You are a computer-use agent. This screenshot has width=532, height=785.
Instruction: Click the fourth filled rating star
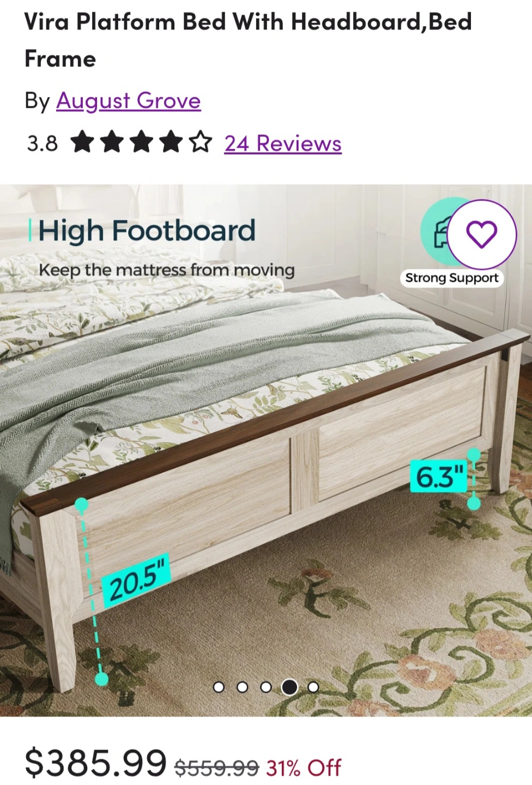pos(171,142)
